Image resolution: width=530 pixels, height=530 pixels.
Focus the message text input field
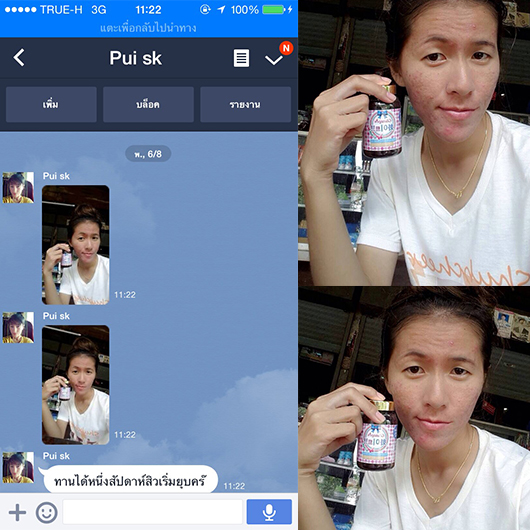152,512
